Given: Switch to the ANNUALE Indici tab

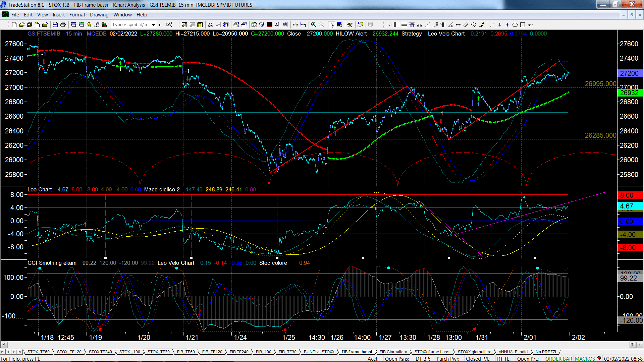Looking at the screenshot, I should pos(513,352).
